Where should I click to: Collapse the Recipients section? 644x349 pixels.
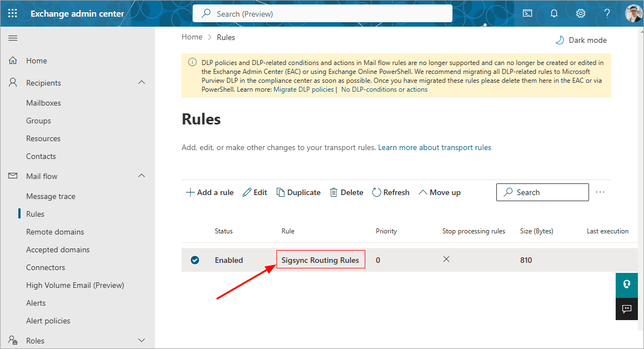pyautogui.click(x=142, y=83)
